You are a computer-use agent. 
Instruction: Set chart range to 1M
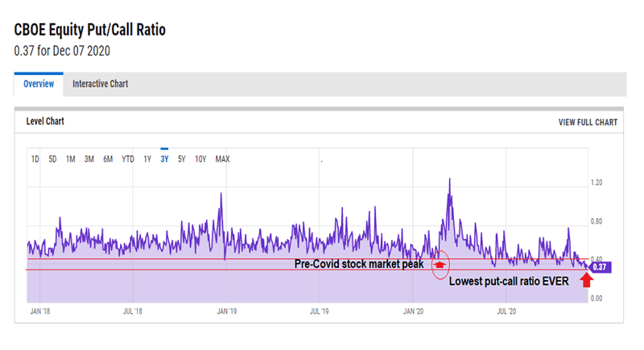pyautogui.click(x=71, y=159)
